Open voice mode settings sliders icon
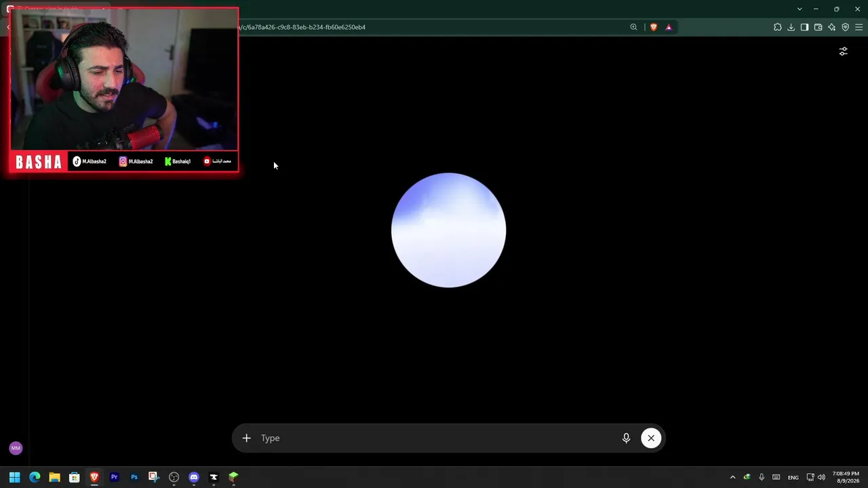This screenshot has height=488, width=868. (x=843, y=52)
